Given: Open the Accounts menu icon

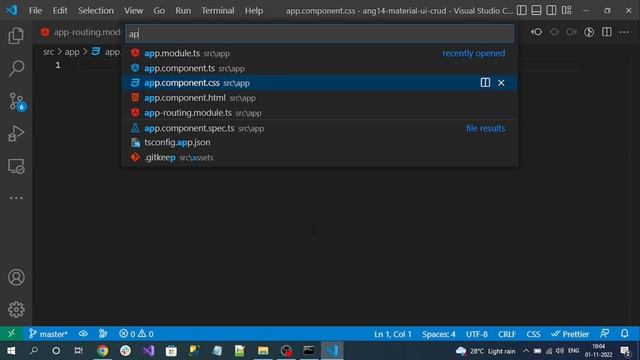Looking at the screenshot, I should click(x=16, y=278).
